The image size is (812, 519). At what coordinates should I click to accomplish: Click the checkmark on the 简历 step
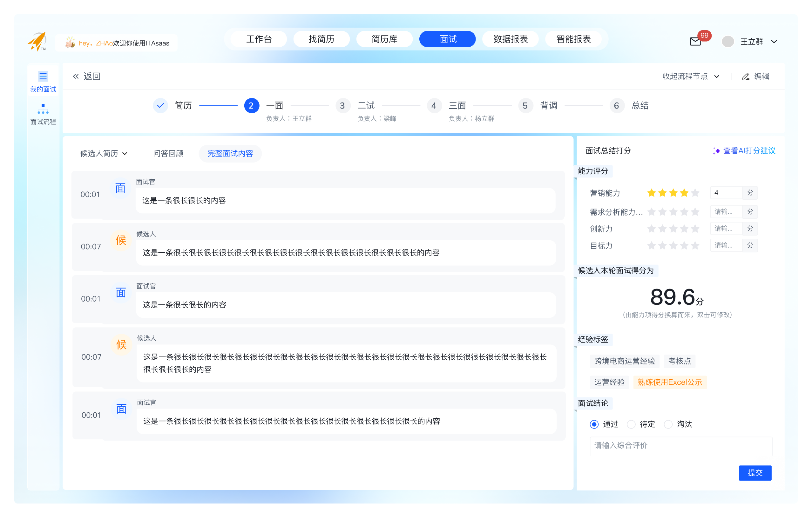pyautogui.click(x=160, y=105)
